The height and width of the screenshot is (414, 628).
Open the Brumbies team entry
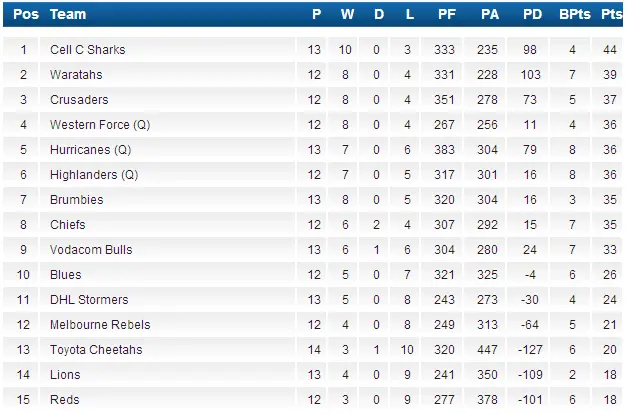click(76, 200)
